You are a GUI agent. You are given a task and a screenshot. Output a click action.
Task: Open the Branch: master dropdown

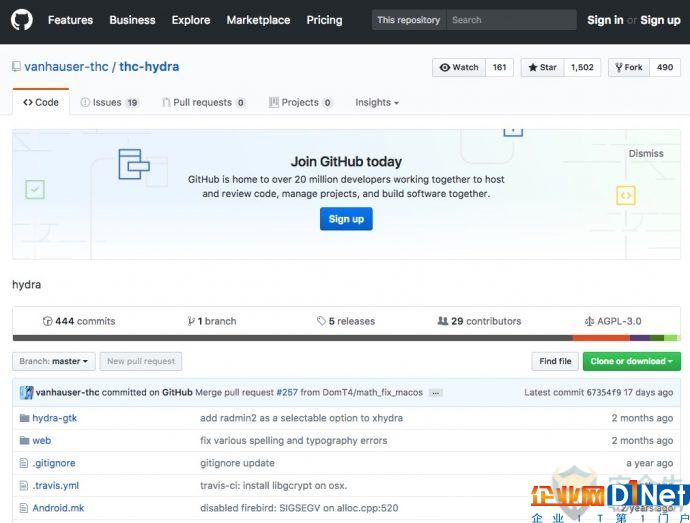[54, 361]
